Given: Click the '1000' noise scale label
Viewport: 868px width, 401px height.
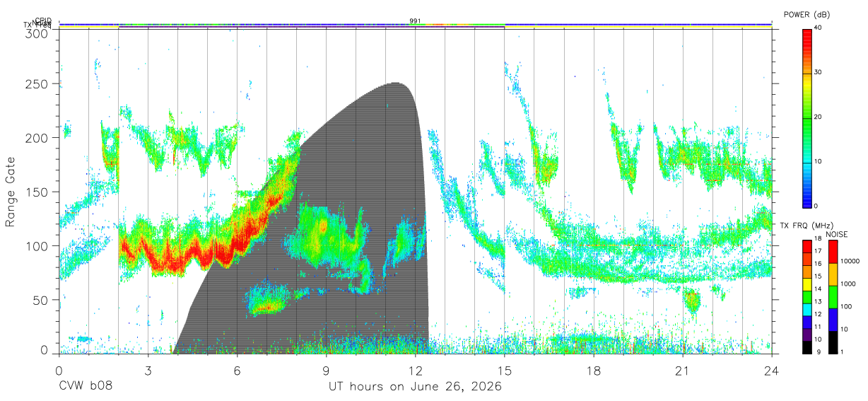Looking at the screenshot, I should (848, 284).
